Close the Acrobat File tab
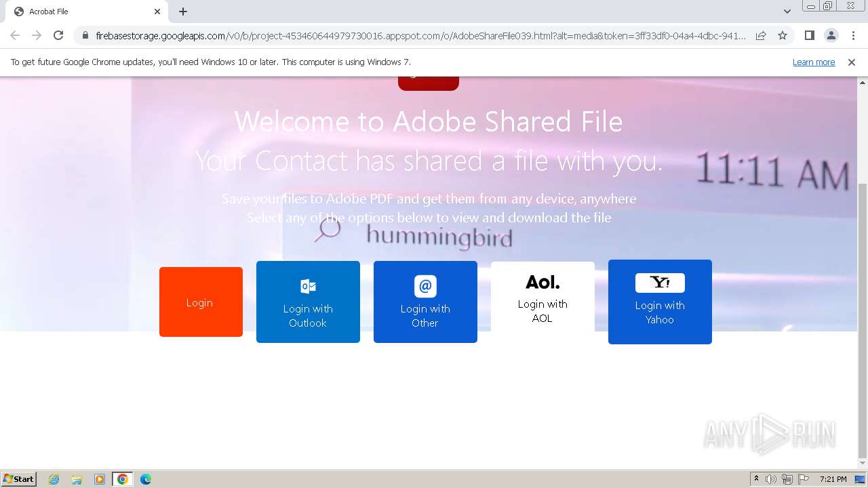The height and width of the screenshot is (488, 868). click(x=157, y=12)
